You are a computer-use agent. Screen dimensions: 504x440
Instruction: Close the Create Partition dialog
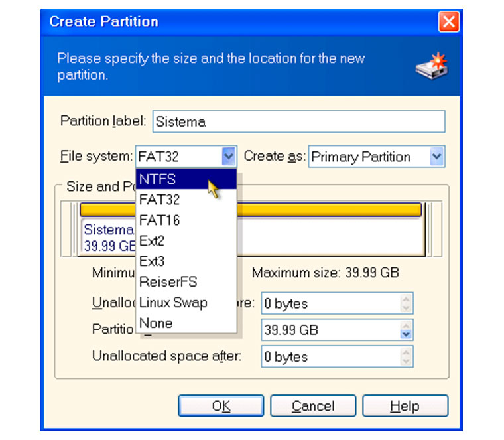point(449,21)
